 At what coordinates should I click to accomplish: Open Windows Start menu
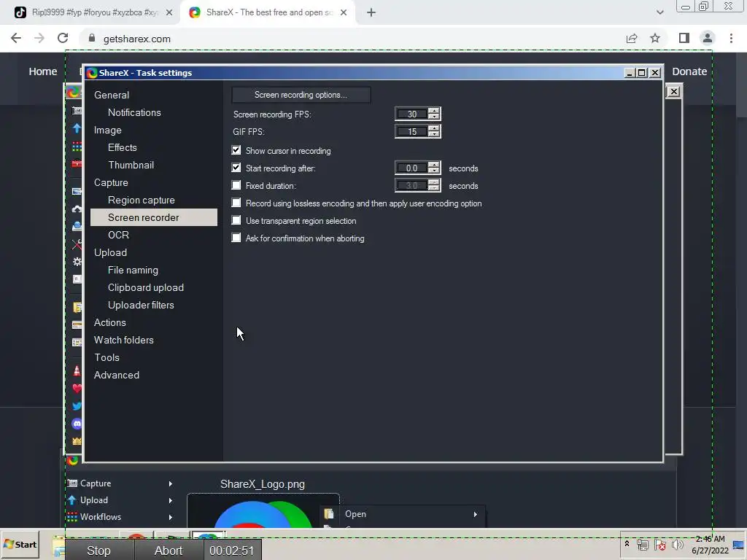point(20,544)
